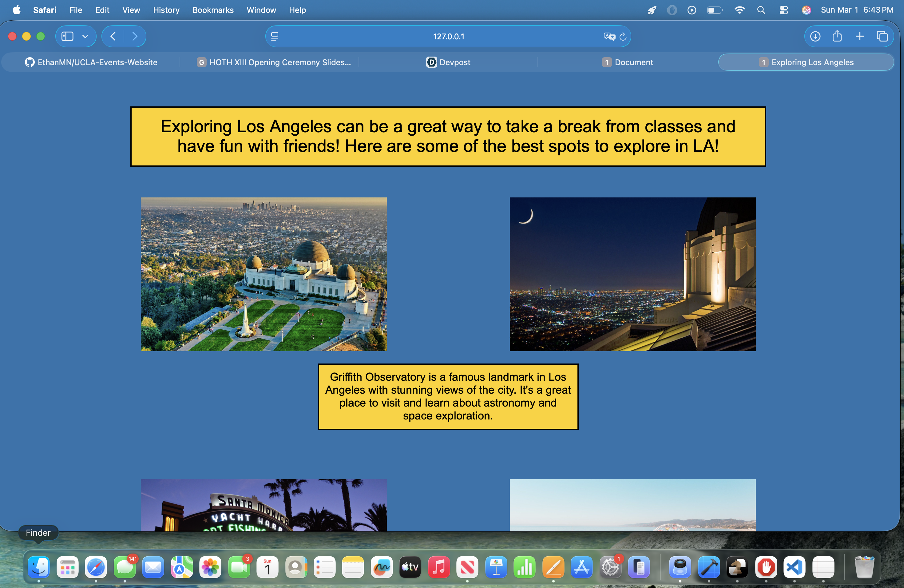
Task: Go back with the back arrow
Action: 113,37
